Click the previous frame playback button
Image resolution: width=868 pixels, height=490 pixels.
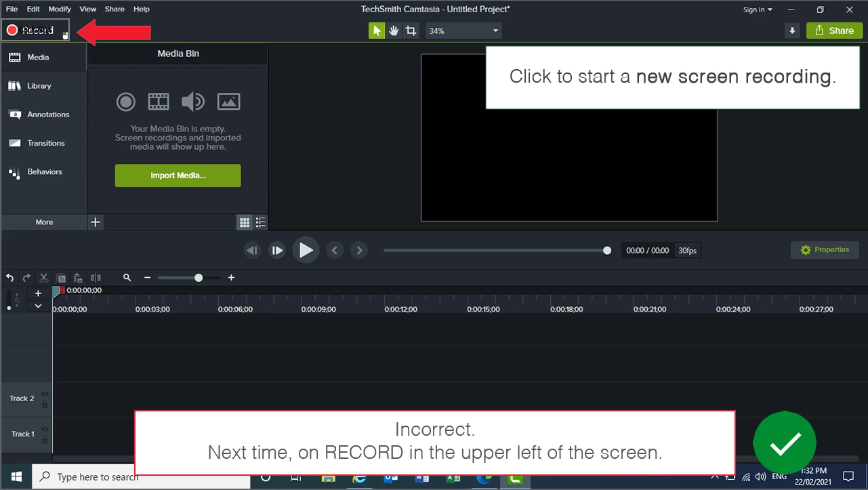[x=252, y=251]
